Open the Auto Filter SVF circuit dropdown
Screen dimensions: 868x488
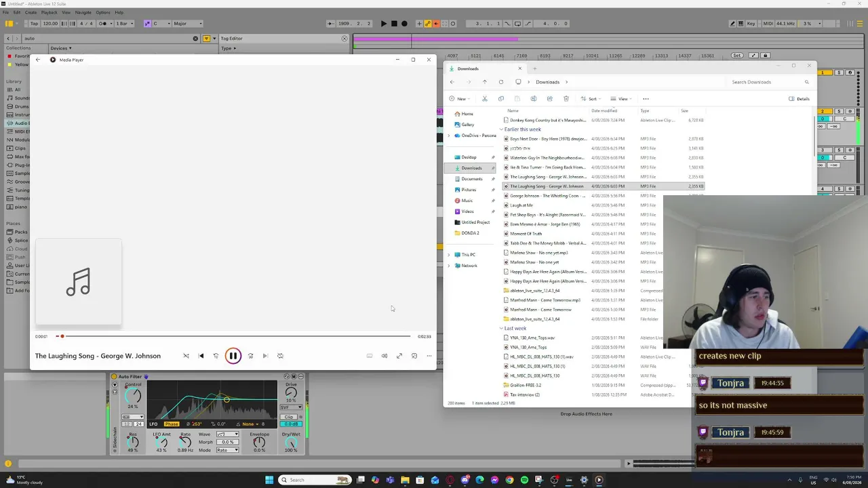[291, 408]
